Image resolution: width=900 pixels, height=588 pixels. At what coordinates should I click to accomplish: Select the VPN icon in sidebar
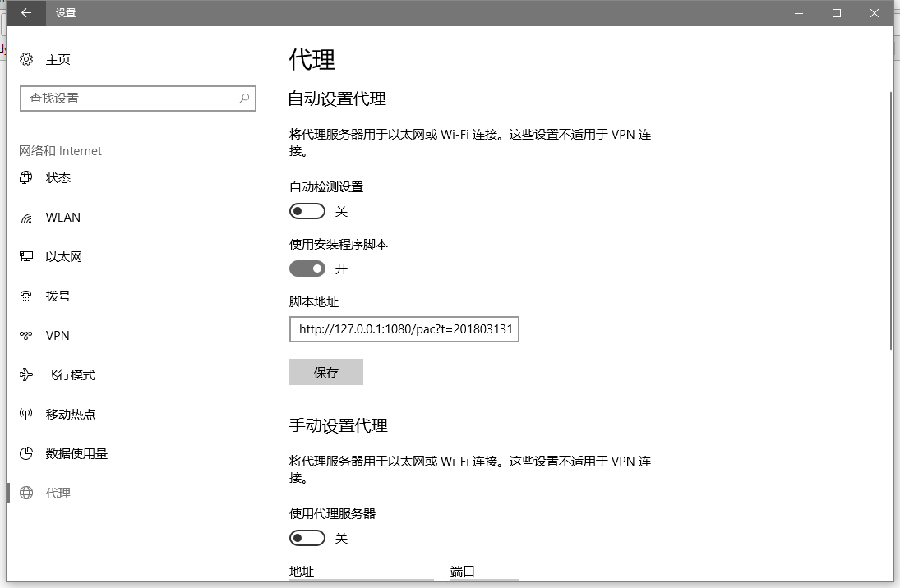point(25,335)
